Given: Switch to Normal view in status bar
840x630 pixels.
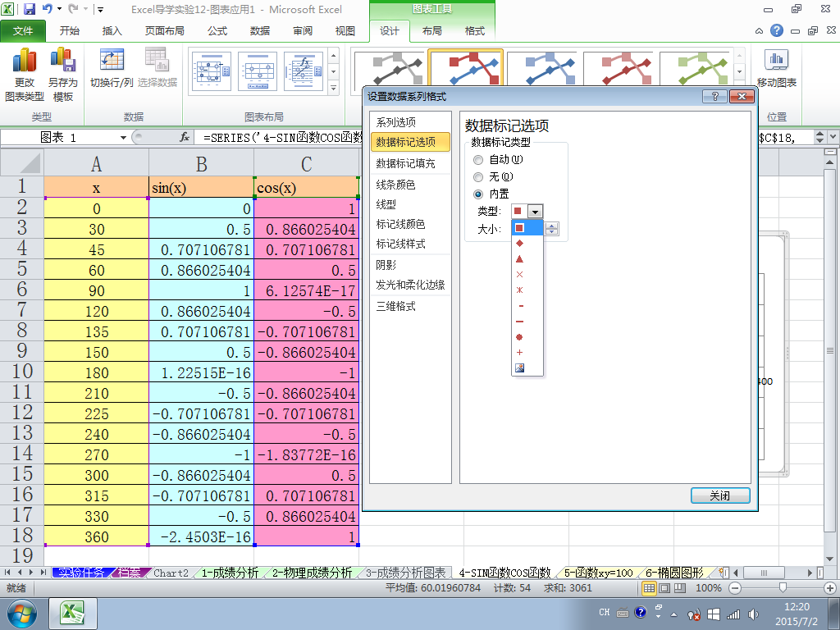Looking at the screenshot, I should (x=649, y=588).
